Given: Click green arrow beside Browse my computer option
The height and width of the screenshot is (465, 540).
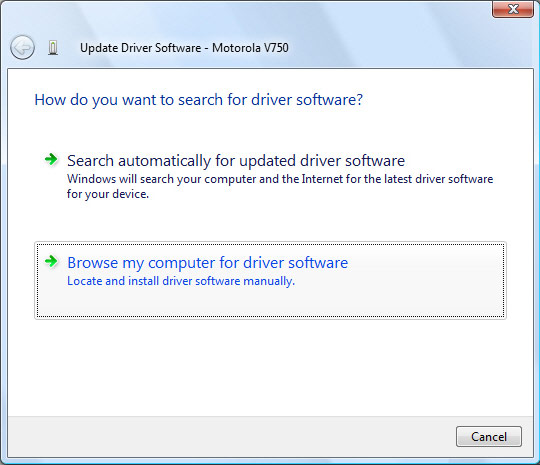Looking at the screenshot, I should [51, 261].
